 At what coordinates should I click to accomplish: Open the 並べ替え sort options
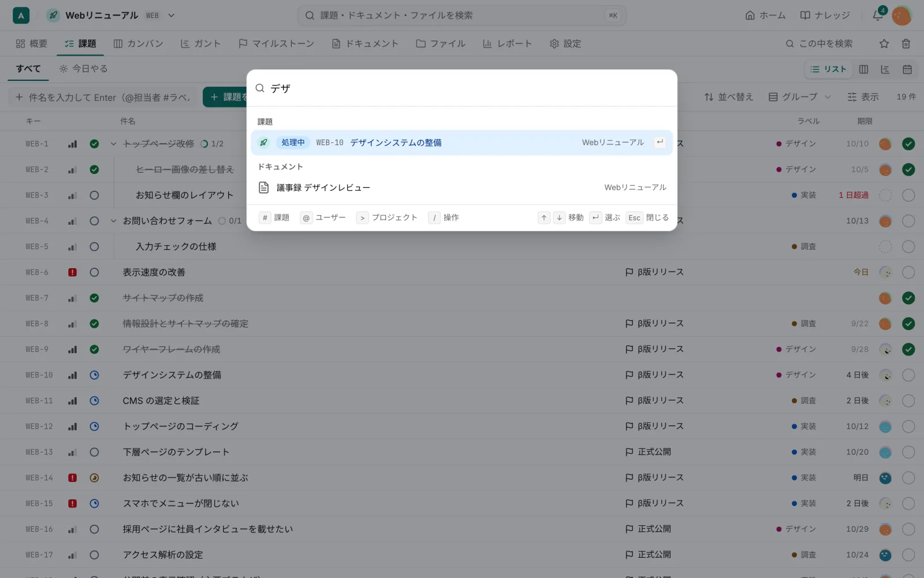point(729,97)
